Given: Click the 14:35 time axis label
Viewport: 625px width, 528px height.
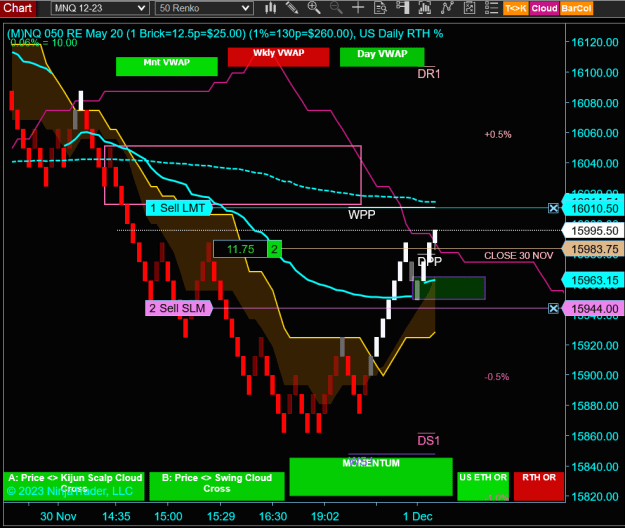Looking at the screenshot, I should [x=116, y=516].
